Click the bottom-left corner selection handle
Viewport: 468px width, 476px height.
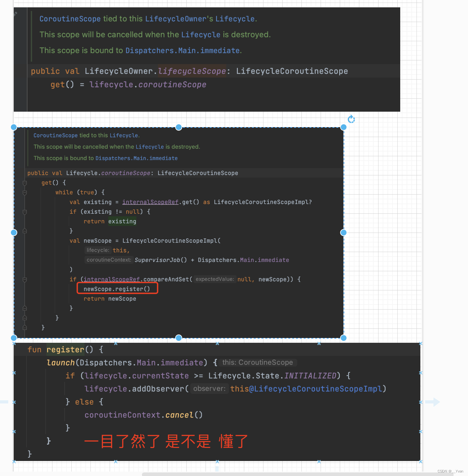pyautogui.click(x=14, y=338)
